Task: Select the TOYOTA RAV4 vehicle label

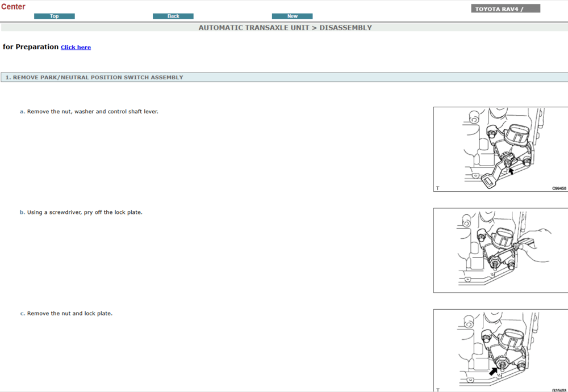Action: click(x=505, y=9)
